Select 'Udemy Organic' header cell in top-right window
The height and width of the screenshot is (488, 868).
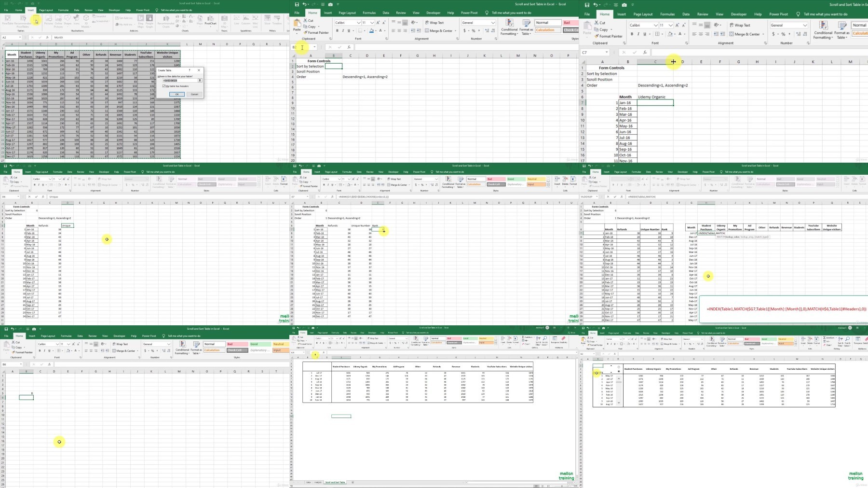click(x=655, y=97)
